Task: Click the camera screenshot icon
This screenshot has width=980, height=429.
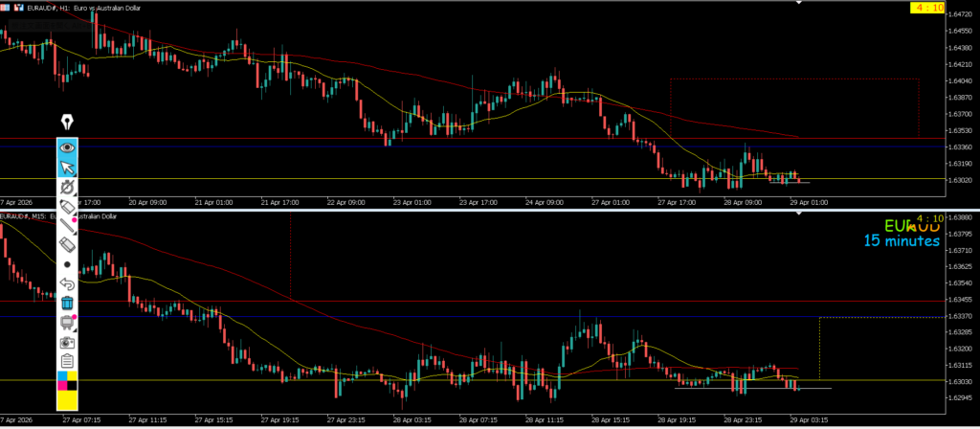Action: [67, 341]
